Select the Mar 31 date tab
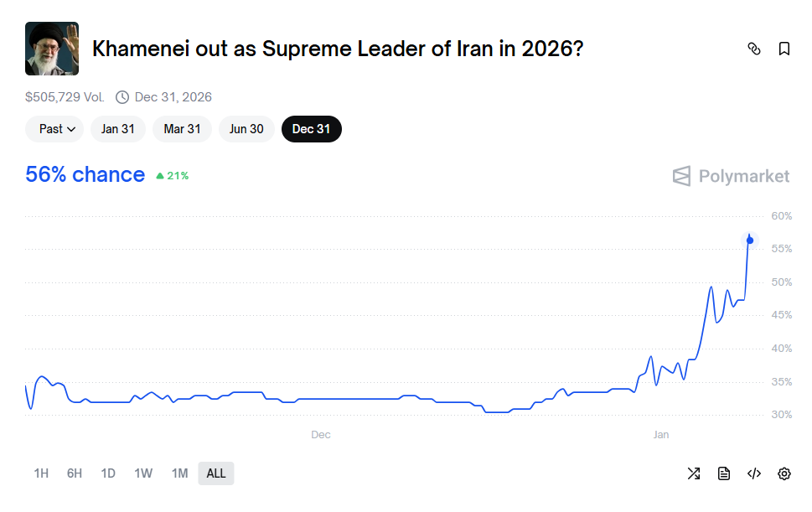The image size is (812, 512). coord(182,129)
